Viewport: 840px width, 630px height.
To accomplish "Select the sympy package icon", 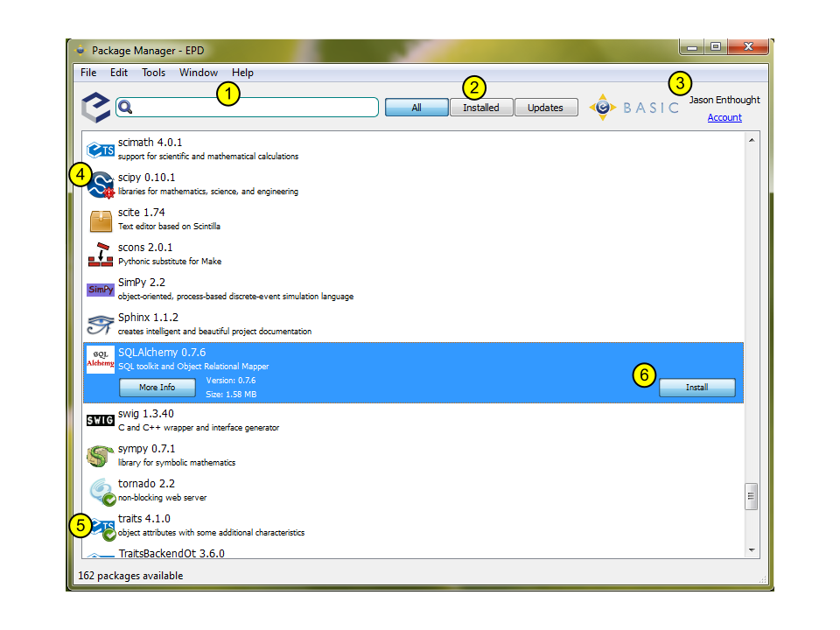I will coord(101,455).
